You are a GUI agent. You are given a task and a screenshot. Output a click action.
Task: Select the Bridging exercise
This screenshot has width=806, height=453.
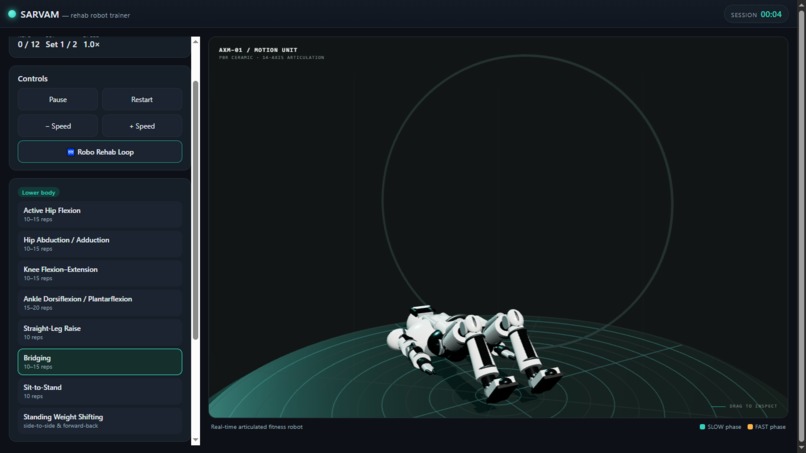pos(100,361)
